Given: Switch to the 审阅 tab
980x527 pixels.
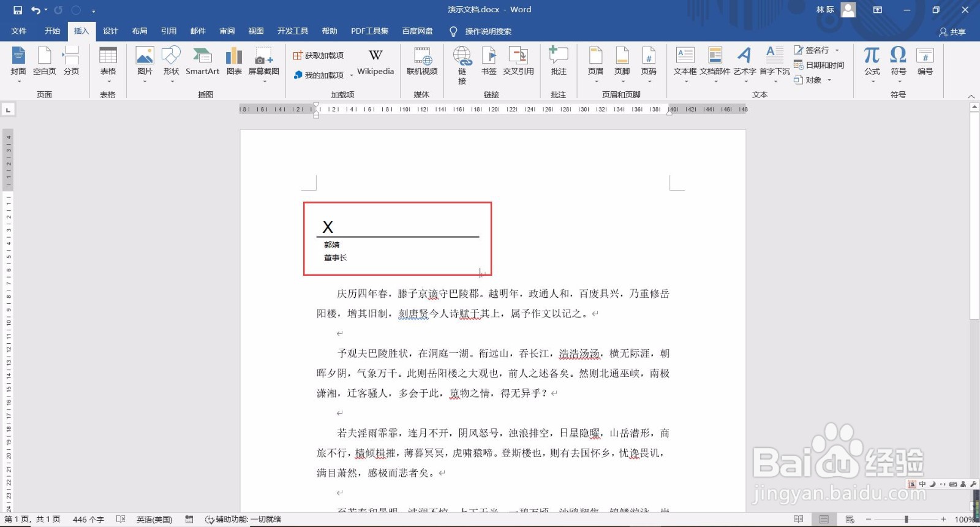Looking at the screenshot, I should point(227,31).
